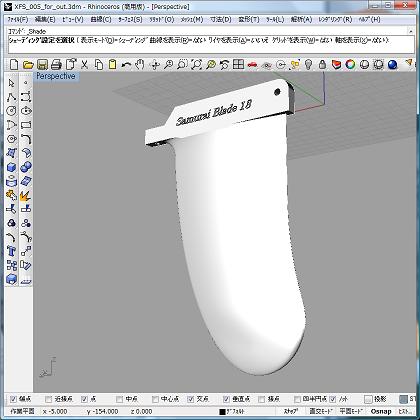Open the サーフェス(S) menu
Image resolution: width=420 pixels, height=420 pixels.
click(x=130, y=20)
